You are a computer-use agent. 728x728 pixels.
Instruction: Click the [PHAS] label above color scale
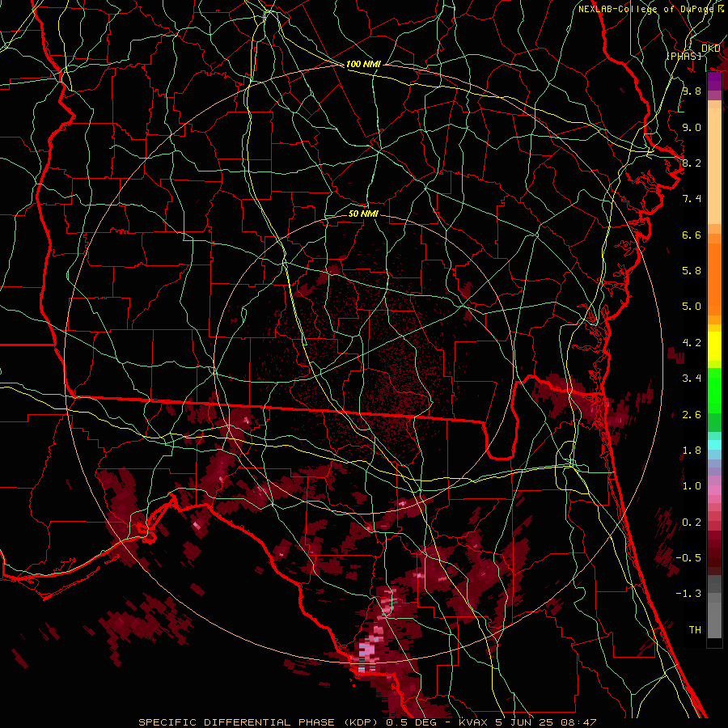click(684, 56)
